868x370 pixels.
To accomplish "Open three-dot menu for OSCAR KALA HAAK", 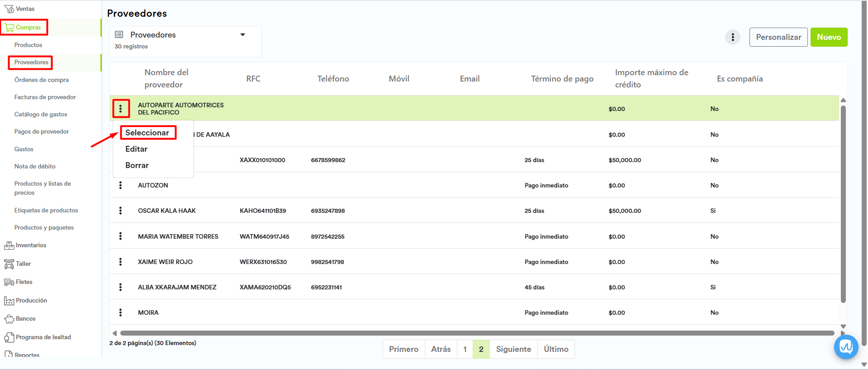I will (120, 211).
